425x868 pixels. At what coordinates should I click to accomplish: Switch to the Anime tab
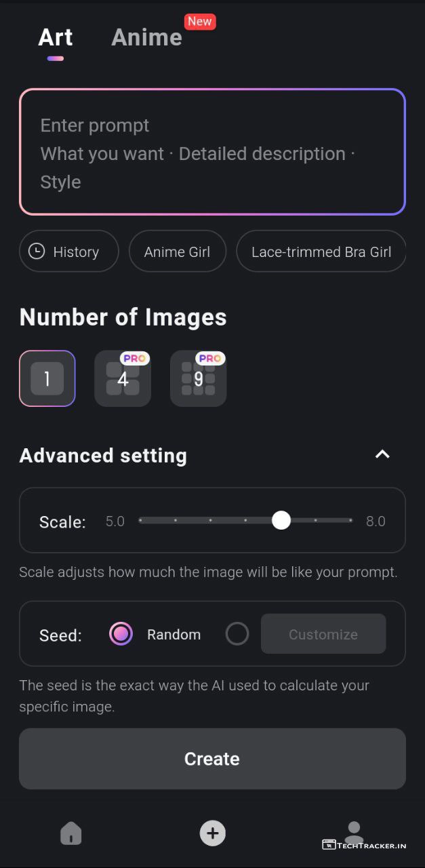click(146, 37)
